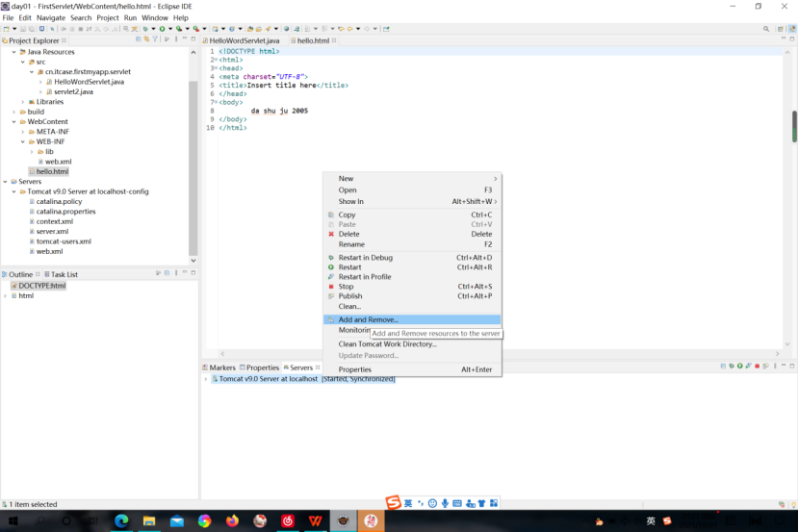Screen dimensions: 799x532
Task: Expand the html node in Outline view
Action: click(5, 295)
